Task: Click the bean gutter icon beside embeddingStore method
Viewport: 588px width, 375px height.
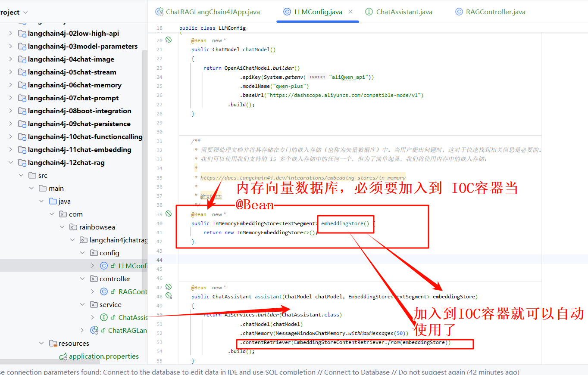Action: [169, 214]
